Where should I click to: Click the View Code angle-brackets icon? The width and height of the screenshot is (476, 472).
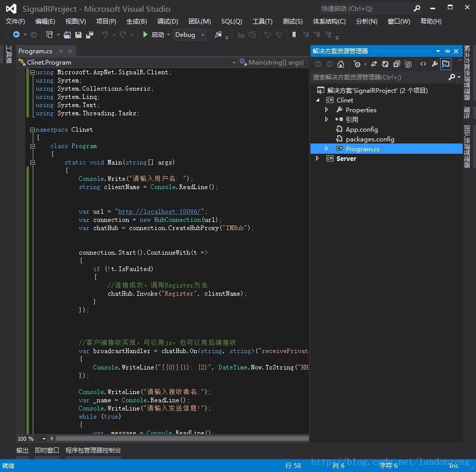(x=423, y=64)
